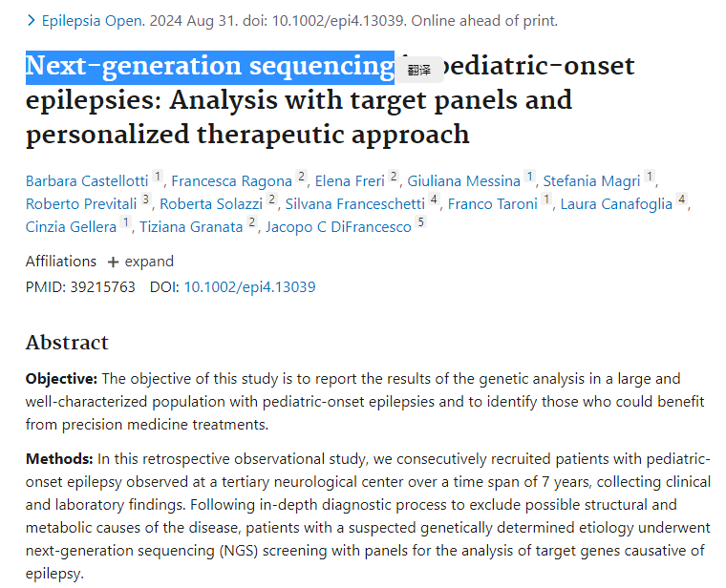
Task: Open author Stefania Magri's link
Action: click(591, 181)
